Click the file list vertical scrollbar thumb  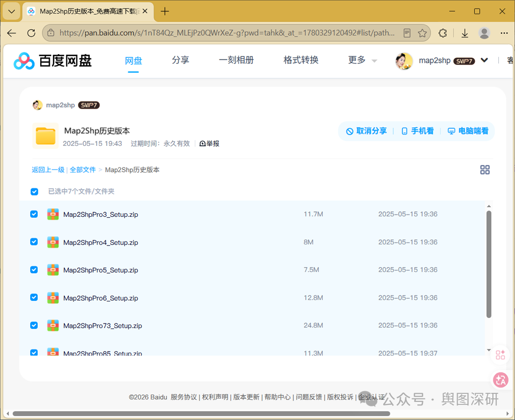coord(489,265)
